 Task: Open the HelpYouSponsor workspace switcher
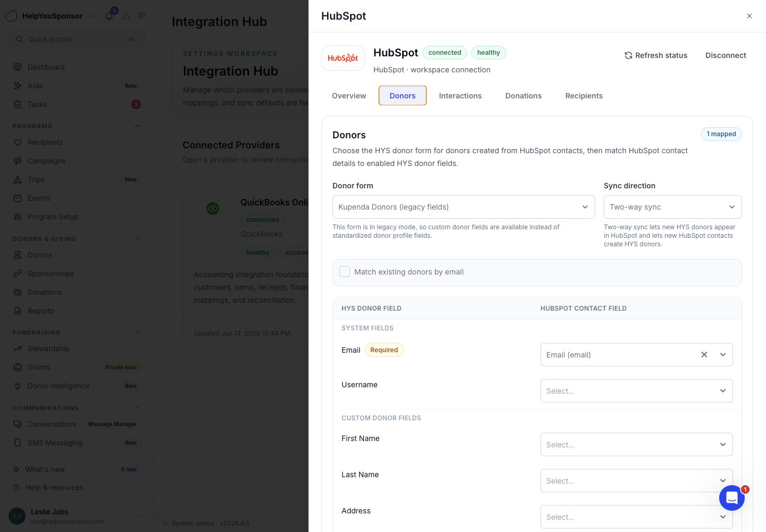pos(49,16)
